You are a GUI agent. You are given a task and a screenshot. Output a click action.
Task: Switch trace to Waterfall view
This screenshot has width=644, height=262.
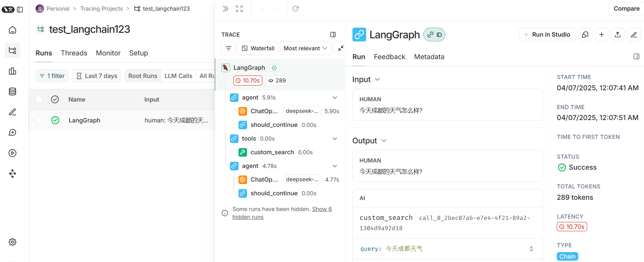pyautogui.click(x=258, y=48)
